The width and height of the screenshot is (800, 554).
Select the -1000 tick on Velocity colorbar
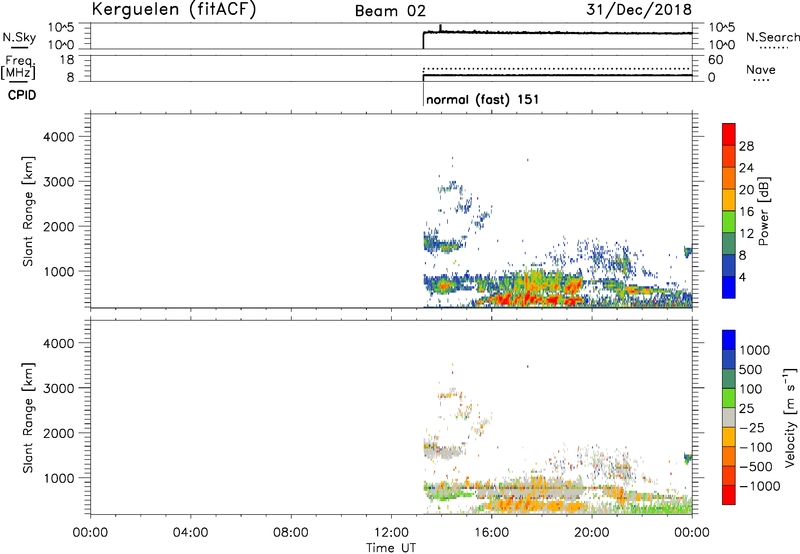pos(759,486)
